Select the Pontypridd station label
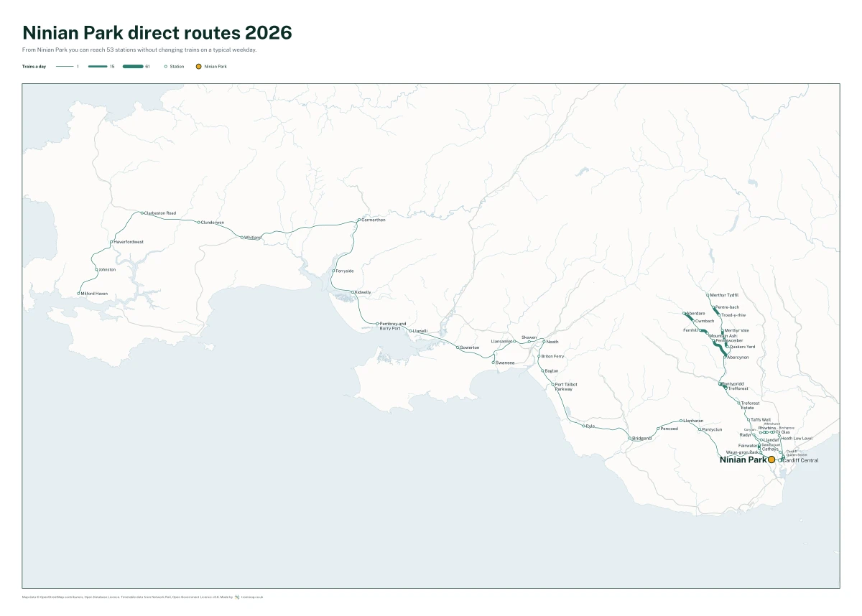Screen dimensions: 862x616 pos(733,384)
